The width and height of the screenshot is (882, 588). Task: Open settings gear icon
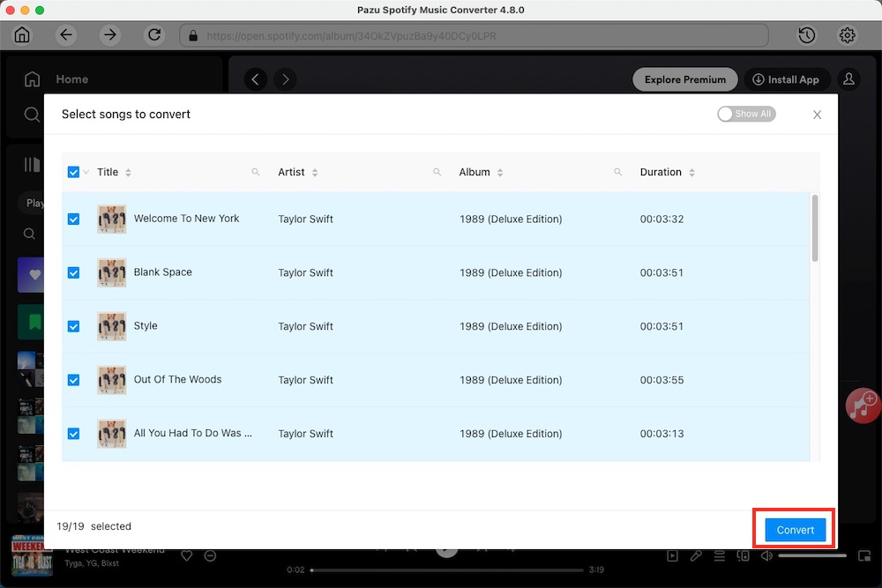pos(848,35)
